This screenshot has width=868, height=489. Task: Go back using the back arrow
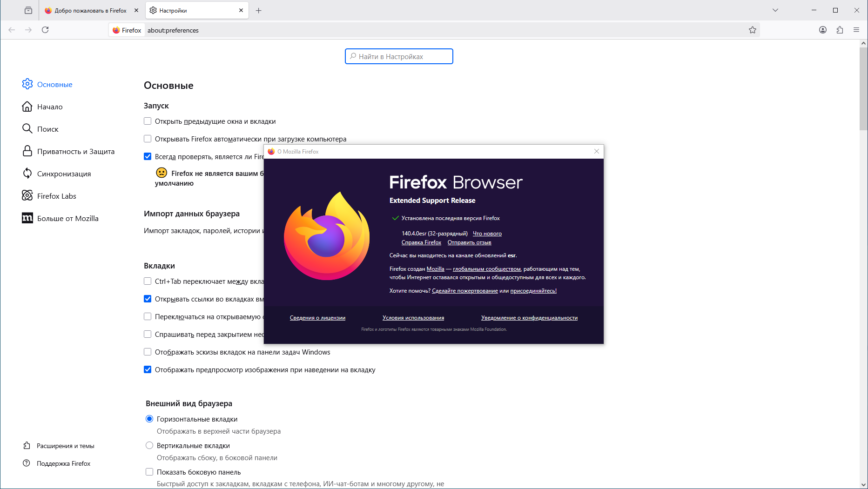pos(12,30)
